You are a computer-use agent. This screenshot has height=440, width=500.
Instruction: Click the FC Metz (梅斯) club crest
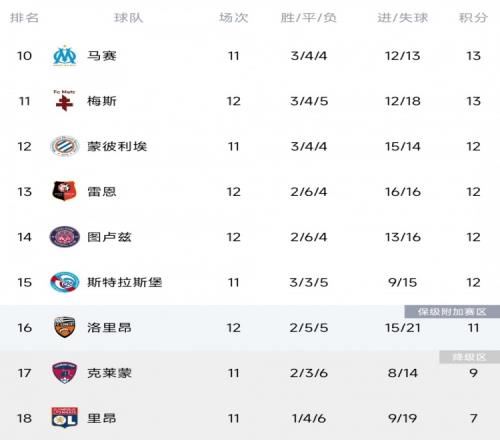(x=64, y=101)
